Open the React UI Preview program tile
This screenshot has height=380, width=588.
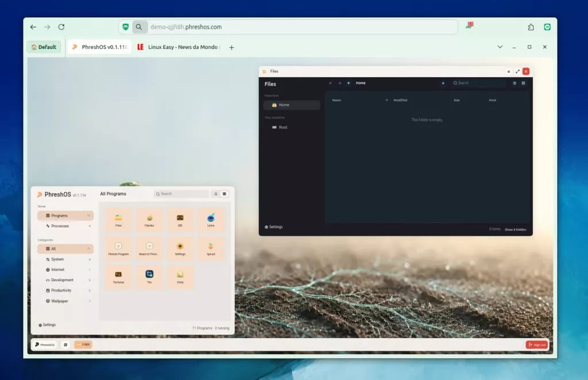(x=149, y=248)
